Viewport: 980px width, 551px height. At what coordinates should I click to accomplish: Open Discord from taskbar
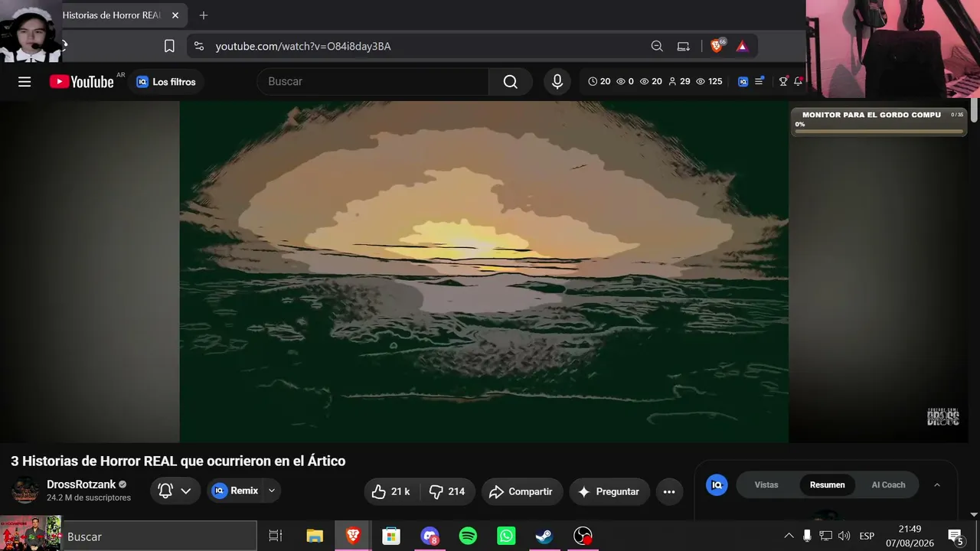[x=430, y=536]
